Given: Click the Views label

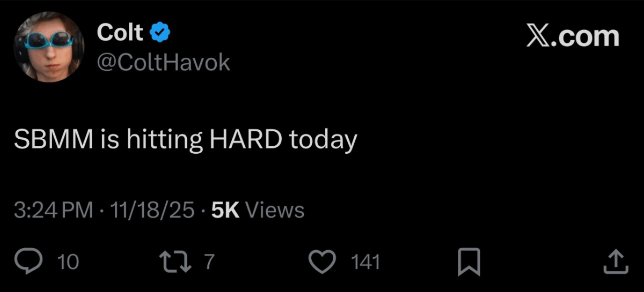Looking at the screenshot, I should (274, 211).
